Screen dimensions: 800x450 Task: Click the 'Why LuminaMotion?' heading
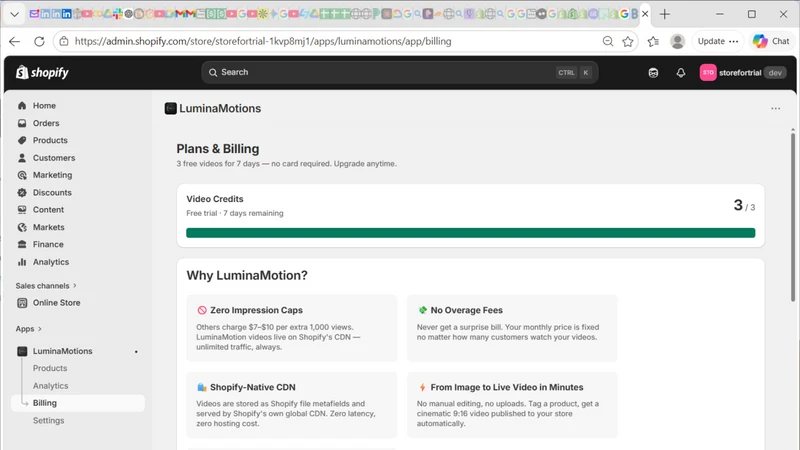point(247,276)
